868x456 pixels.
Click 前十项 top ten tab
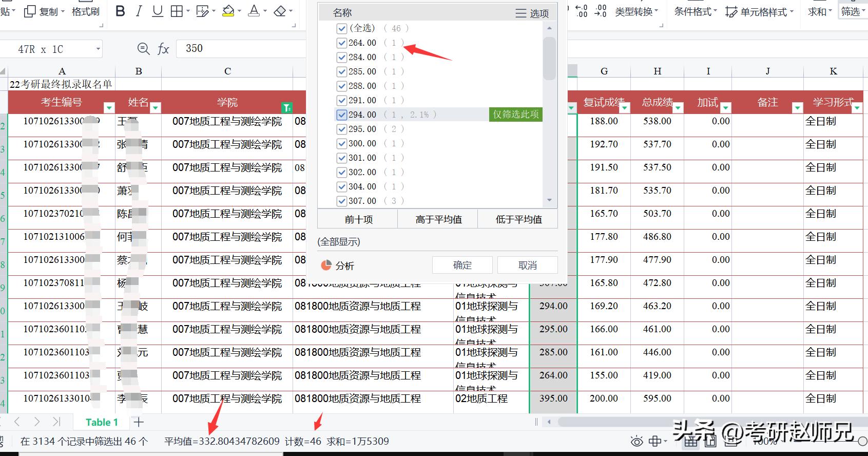358,219
